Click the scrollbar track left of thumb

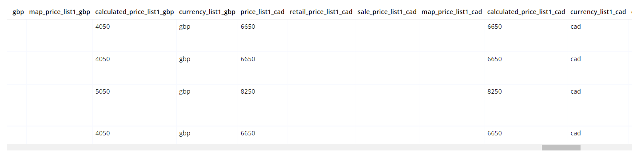pyautogui.click(x=274, y=148)
